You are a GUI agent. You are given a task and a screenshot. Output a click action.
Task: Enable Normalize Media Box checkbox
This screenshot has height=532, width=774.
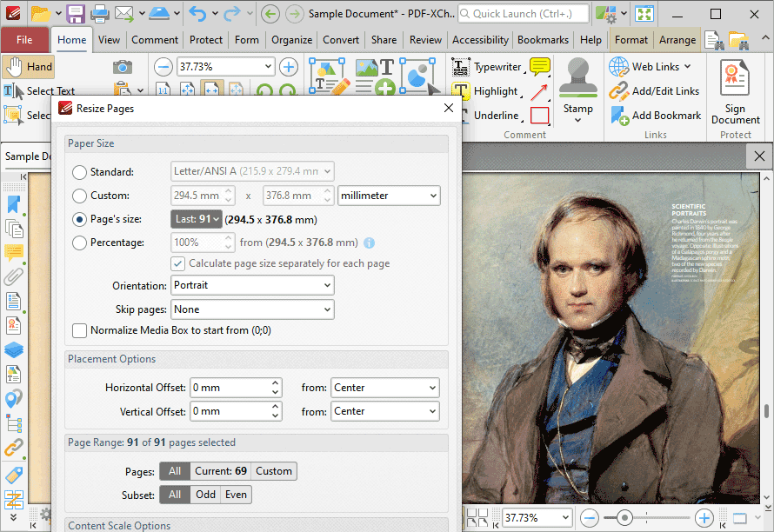(x=79, y=330)
